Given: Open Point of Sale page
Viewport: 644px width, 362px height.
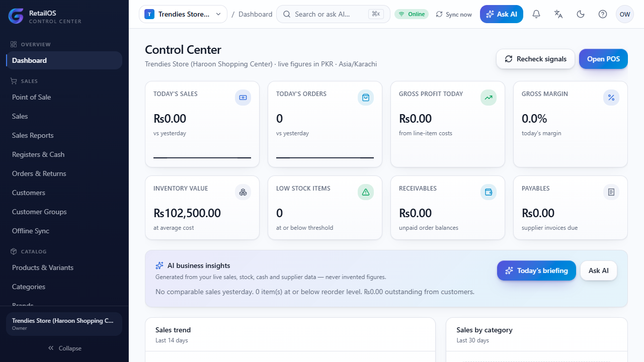Looking at the screenshot, I should (x=64, y=97).
